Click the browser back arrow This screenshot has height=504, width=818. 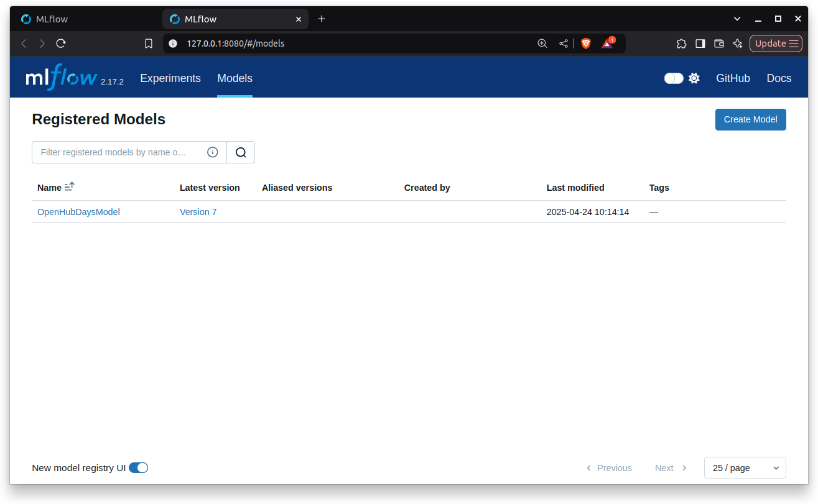pyautogui.click(x=24, y=44)
